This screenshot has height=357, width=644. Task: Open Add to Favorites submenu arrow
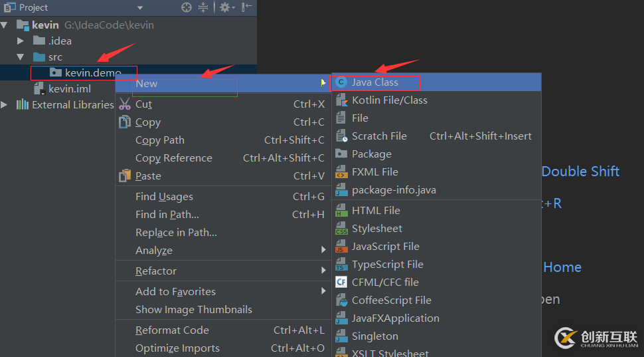(323, 291)
